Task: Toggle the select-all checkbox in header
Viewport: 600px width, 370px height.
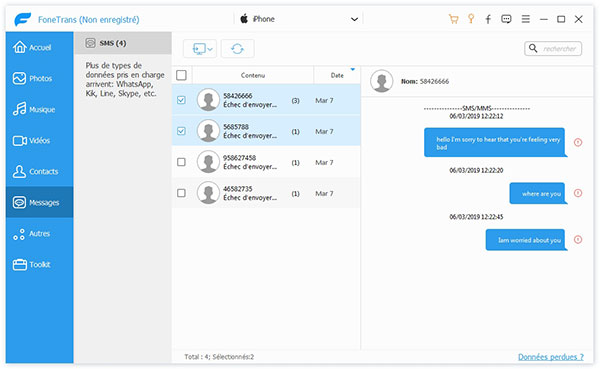Action: pyautogui.click(x=181, y=75)
